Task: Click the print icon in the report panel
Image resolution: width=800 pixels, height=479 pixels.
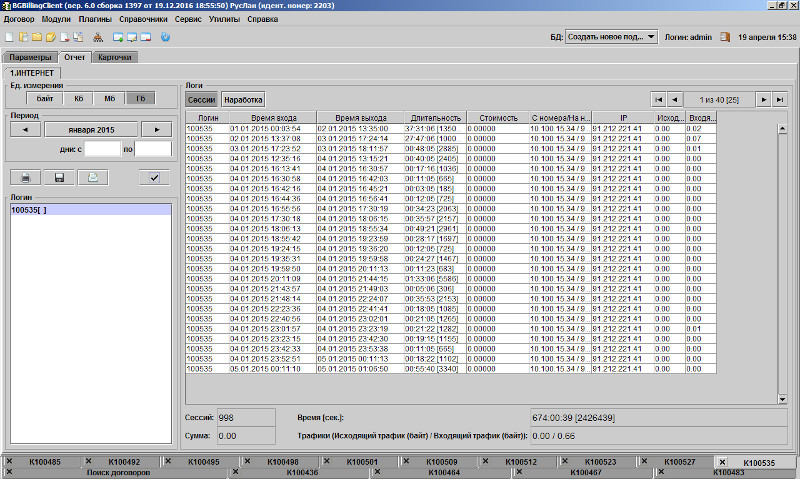Action: coord(27,177)
